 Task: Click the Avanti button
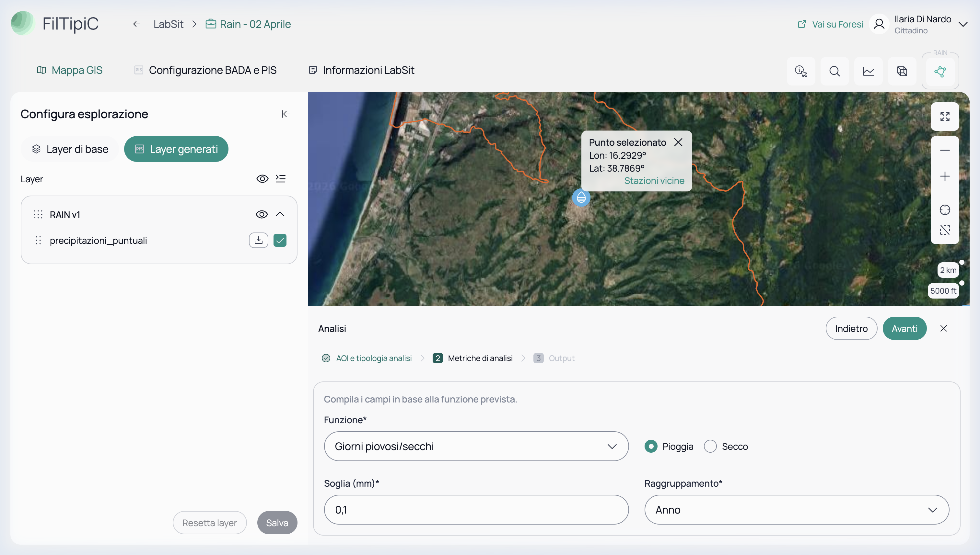(x=904, y=329)
